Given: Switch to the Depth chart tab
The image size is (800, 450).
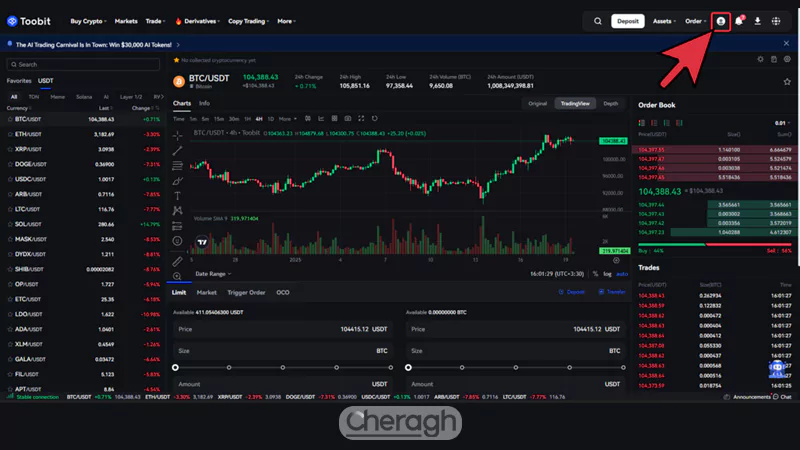Looking at the screenshot, I should coord(610,103).
